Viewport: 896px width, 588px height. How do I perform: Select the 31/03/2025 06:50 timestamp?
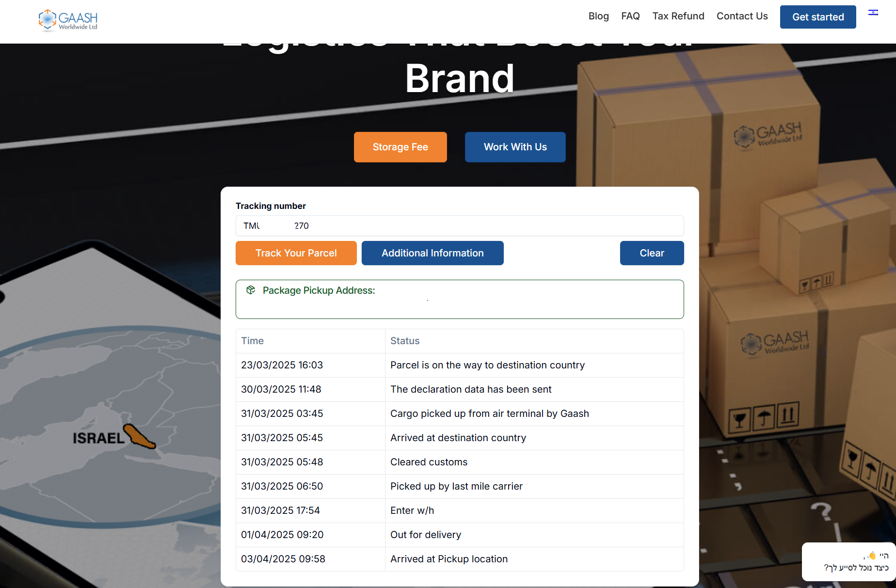(x=282, y=486)
